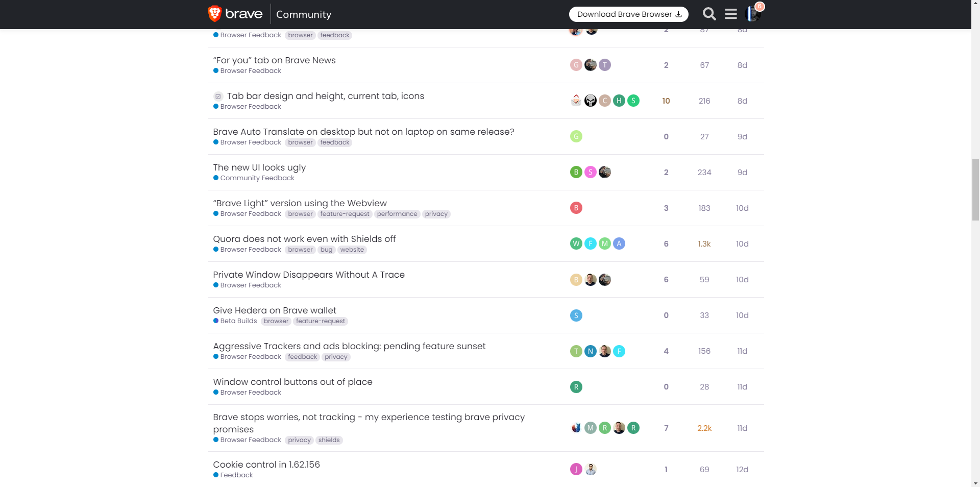The height and width of the screenshot is (487, 980).
Task: Click the A avatar in the Quora row
Action: click(619, 243)
